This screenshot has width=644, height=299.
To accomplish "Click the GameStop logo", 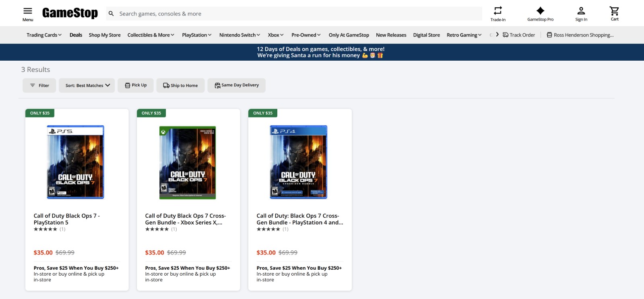I will click(x=70, y=13).
